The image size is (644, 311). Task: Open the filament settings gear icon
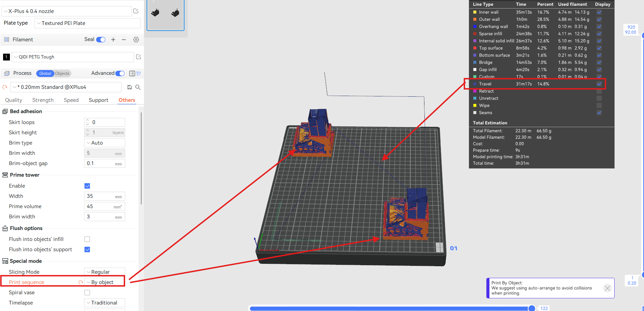coord(136,40)
